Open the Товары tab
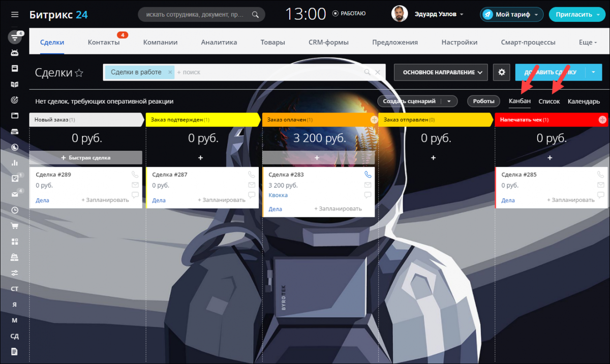Viewport: 610px width, 364px height. click(x=272, y=43)
